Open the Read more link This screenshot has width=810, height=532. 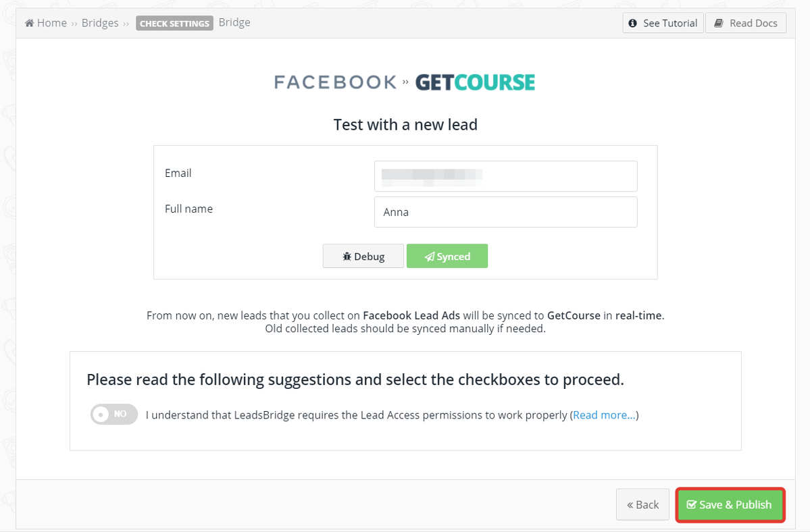pyautogui.click(x=604, y=415)
